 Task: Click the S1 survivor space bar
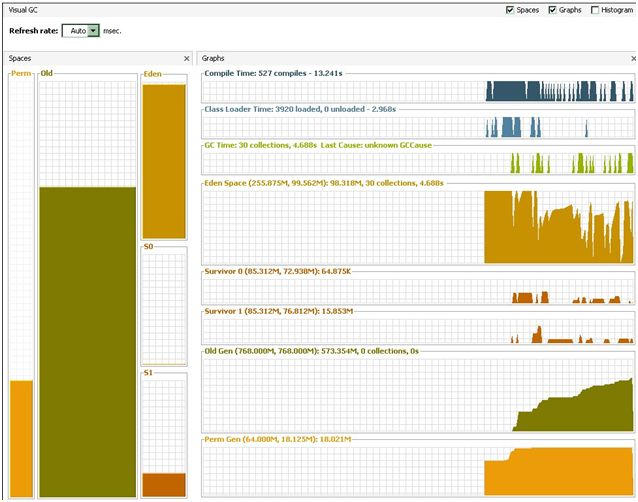tap(164, 485)
